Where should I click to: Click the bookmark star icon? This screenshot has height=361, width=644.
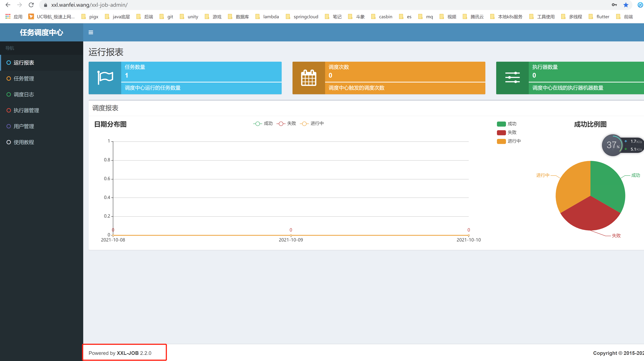(x=626, y=5)
